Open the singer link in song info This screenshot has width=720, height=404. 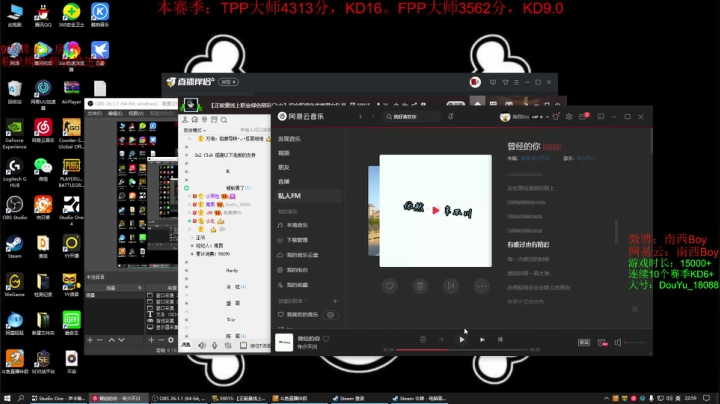coord(586,158)
